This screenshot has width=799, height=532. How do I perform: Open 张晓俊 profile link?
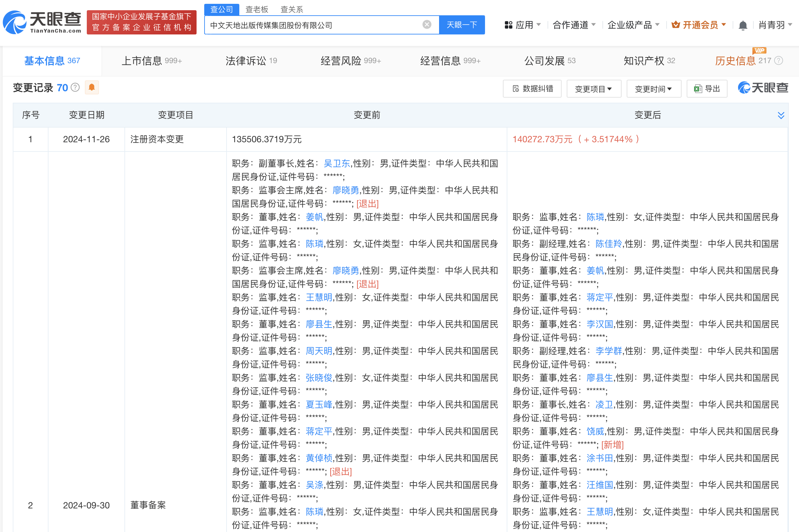[x=319, y=378]
